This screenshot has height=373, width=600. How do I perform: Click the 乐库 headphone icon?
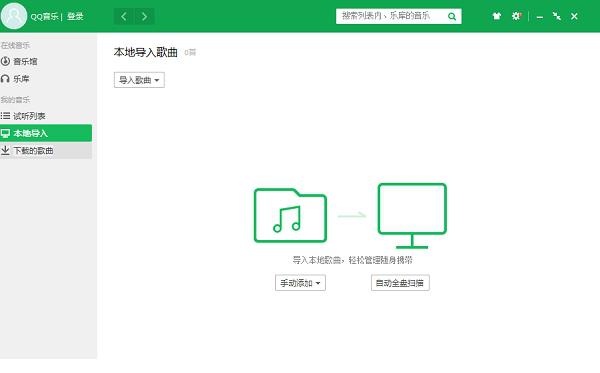point(5,79)
